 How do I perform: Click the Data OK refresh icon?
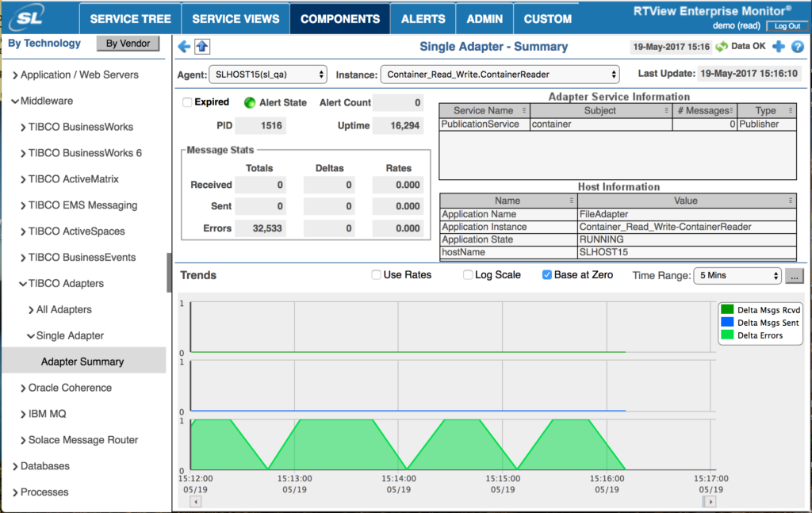tap(722, 47)
